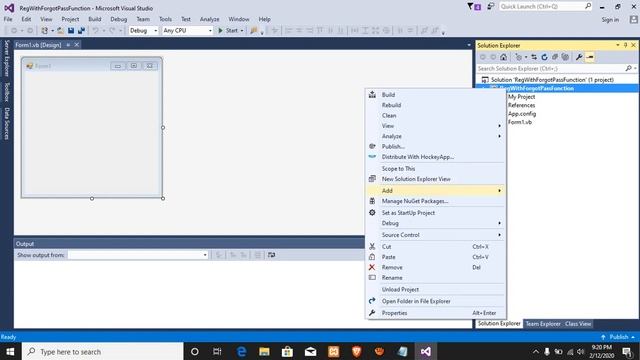The height and width of the screenshot is (360, 640).
Task: Select Rename in the context menu
Action: [x=436, y=278]
